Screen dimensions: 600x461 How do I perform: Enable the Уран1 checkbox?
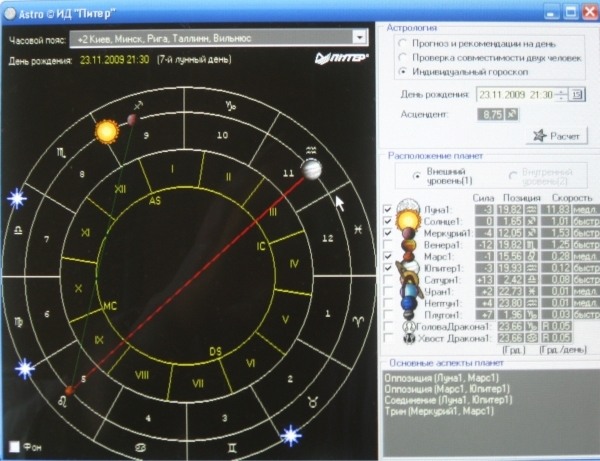[387, 292]
